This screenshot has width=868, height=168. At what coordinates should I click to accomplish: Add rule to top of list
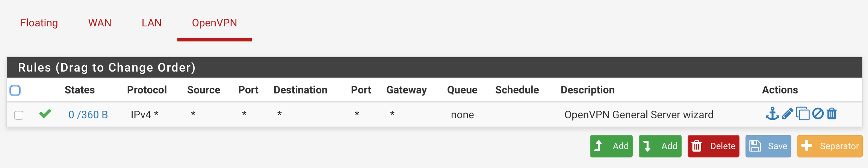[611, 146]
